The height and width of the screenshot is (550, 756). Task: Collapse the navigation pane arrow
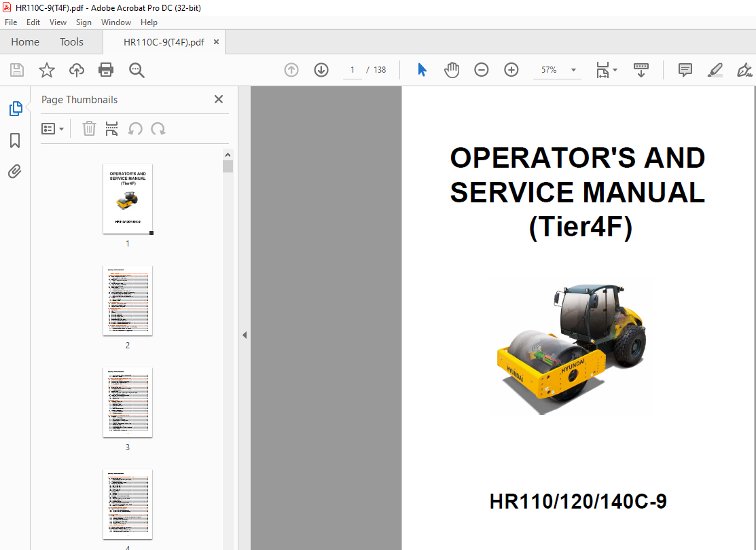tap(245, 335)
